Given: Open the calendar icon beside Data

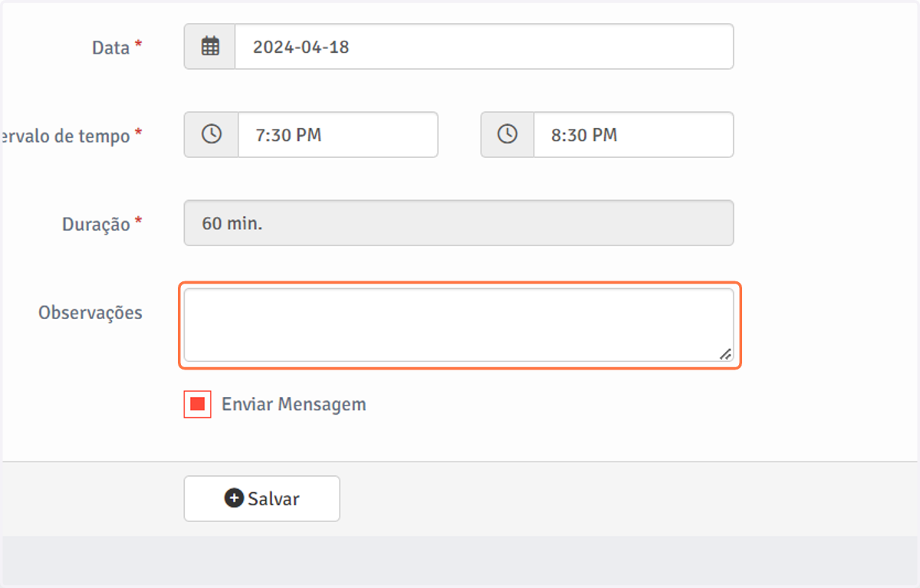Looking at the screenshot, I should pos(210,47).
